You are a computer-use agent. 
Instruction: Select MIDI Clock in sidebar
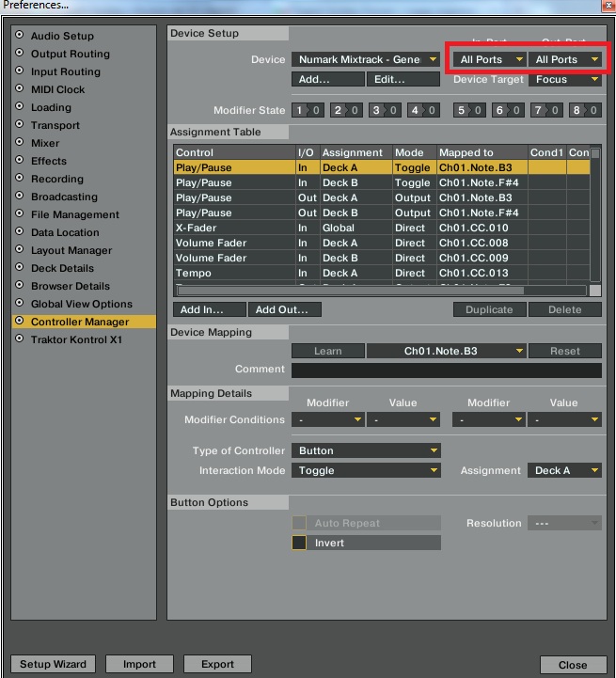[x=57, y=89]
